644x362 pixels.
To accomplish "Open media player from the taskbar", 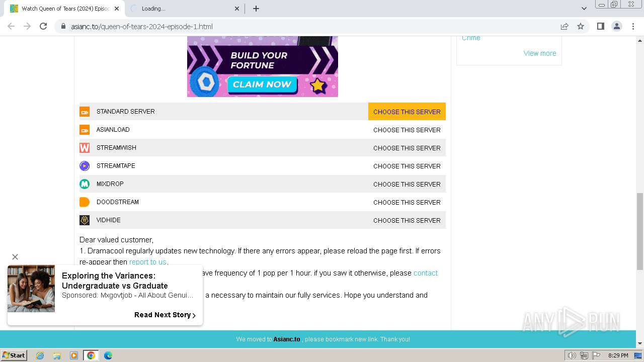I will [x=74, y=355].
